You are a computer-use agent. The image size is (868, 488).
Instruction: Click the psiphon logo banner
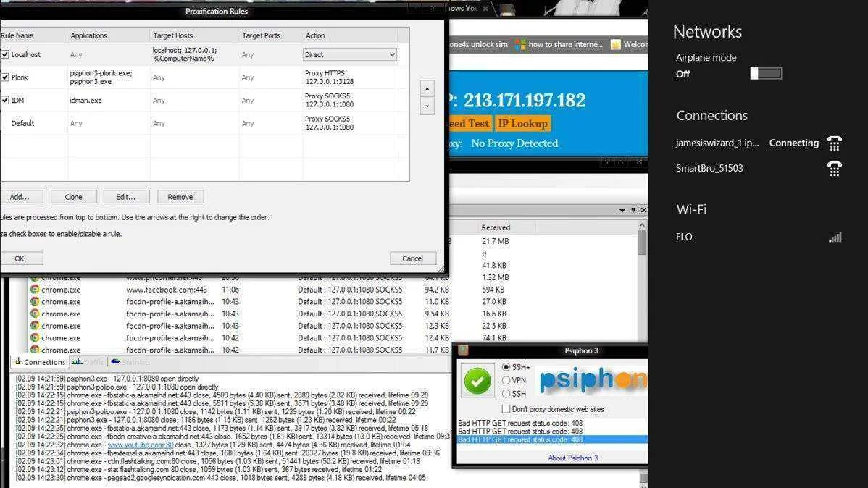tap(593, 381)
